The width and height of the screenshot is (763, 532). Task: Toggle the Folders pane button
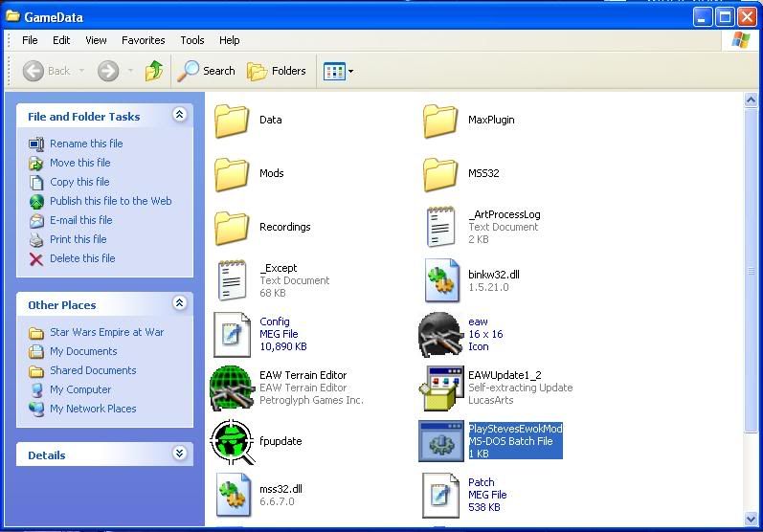pos(277,71)
